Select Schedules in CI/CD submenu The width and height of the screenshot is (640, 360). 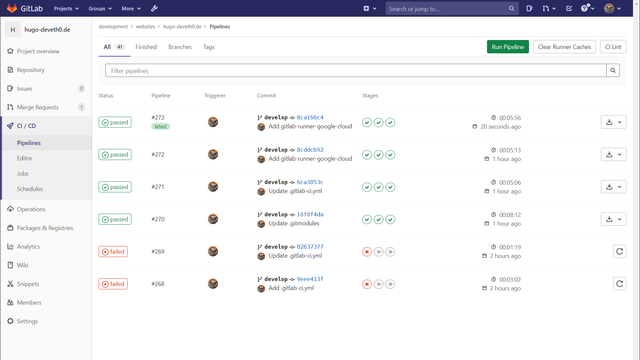29,189
